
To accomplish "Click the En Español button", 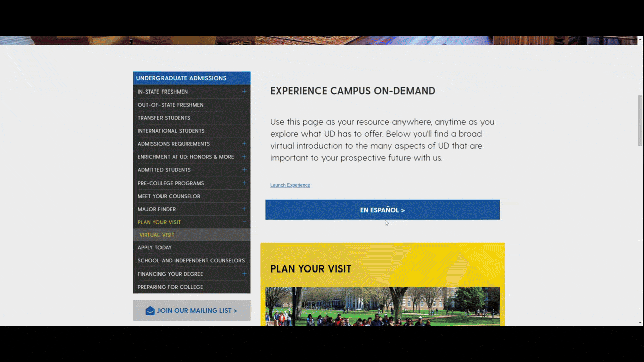I will 382,210.
